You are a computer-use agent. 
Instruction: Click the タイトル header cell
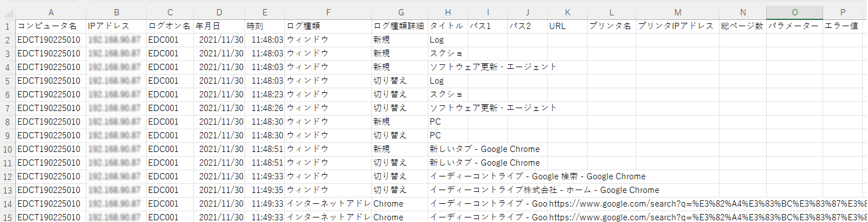(x=448, y=26)
